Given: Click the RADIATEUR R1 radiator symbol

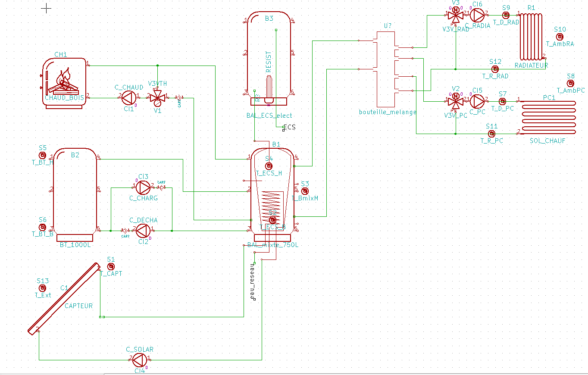Looking at the screenshot, I should (x=531, y=37).
